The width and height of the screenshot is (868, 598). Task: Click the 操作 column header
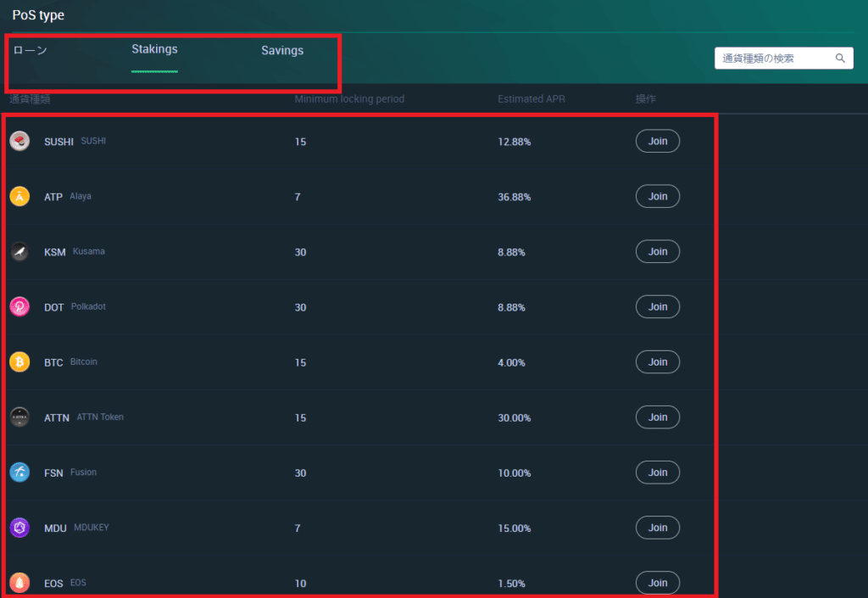645,99
